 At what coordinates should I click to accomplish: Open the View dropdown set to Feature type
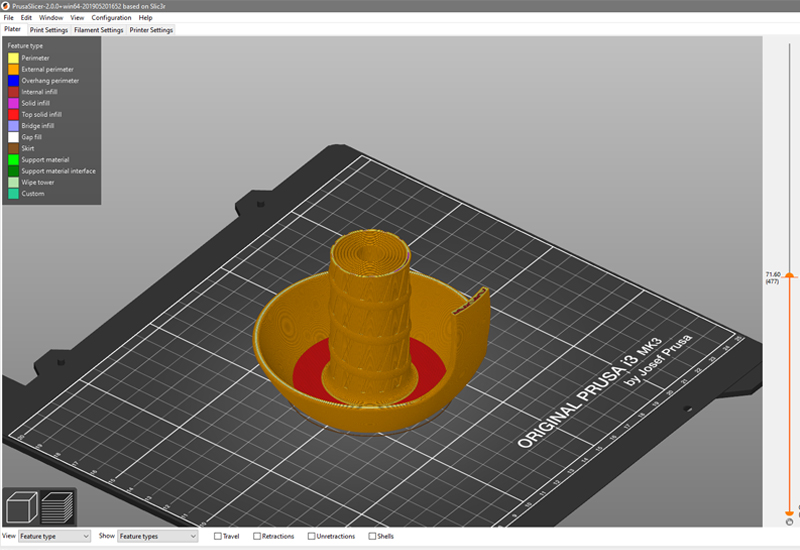pos(54,537)
